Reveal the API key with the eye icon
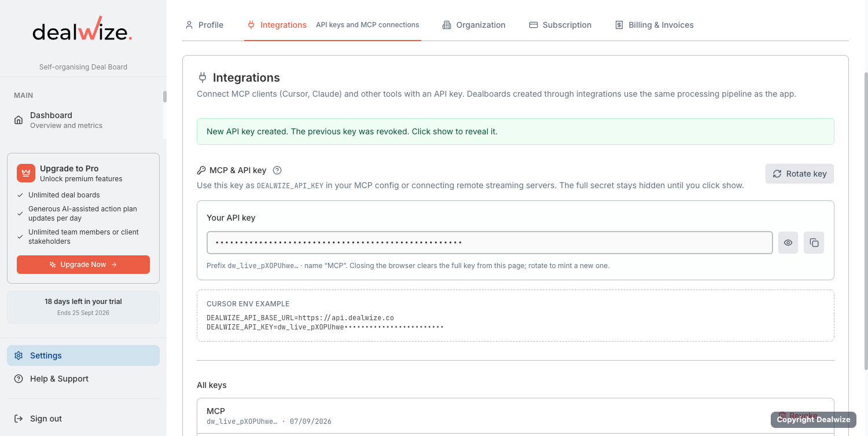This screenshot has height=436, width=868. 788,243
